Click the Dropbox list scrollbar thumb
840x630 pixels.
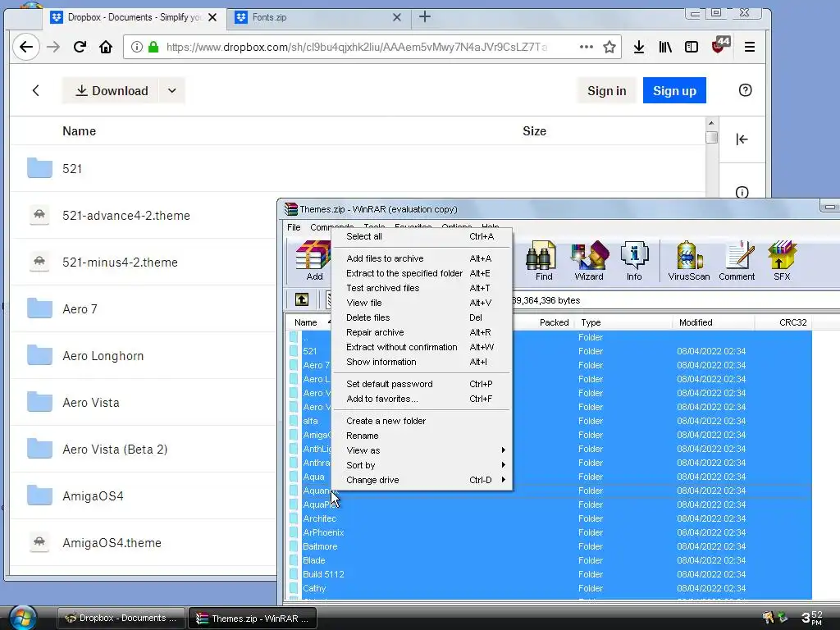tap(711, 137)
